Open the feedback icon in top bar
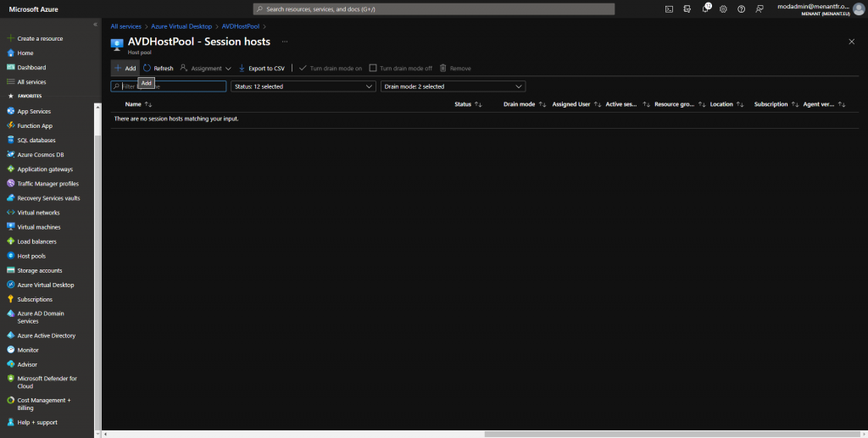 tap(759, 8)
